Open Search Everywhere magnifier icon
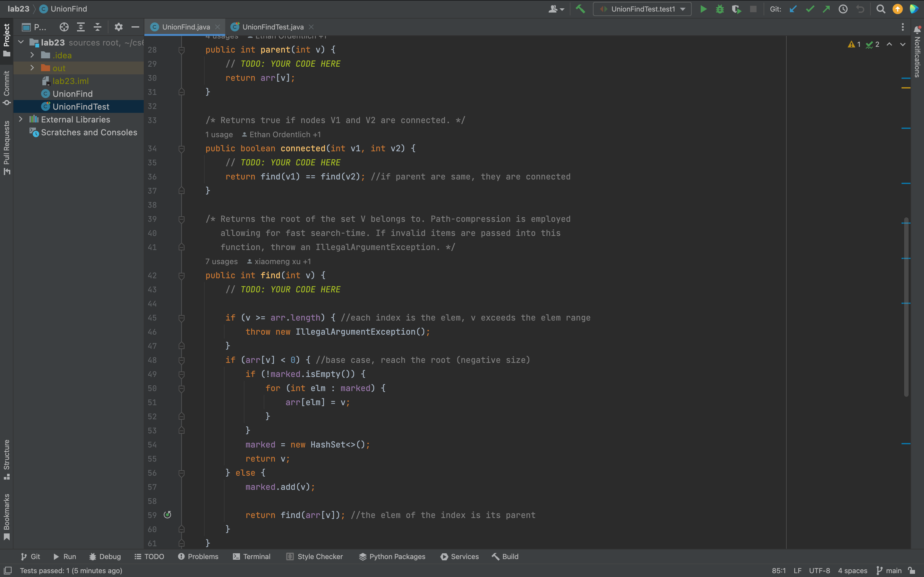924x577 pixels. [x=881, y=9]
